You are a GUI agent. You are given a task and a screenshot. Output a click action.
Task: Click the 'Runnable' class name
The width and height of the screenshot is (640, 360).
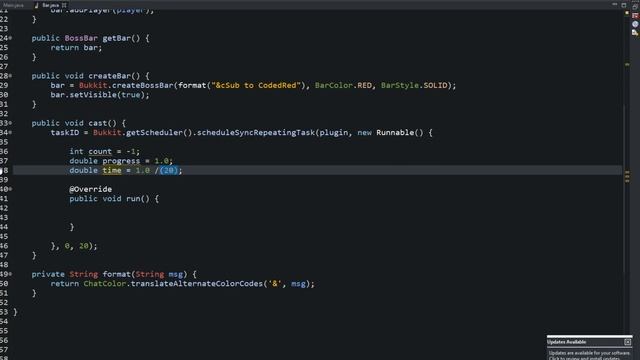[x=395, y=133]
